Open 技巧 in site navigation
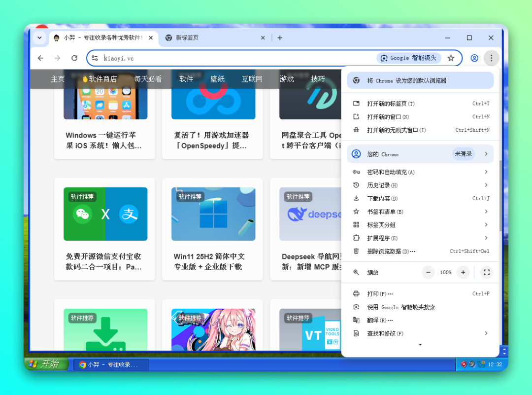 click(318, 79)
